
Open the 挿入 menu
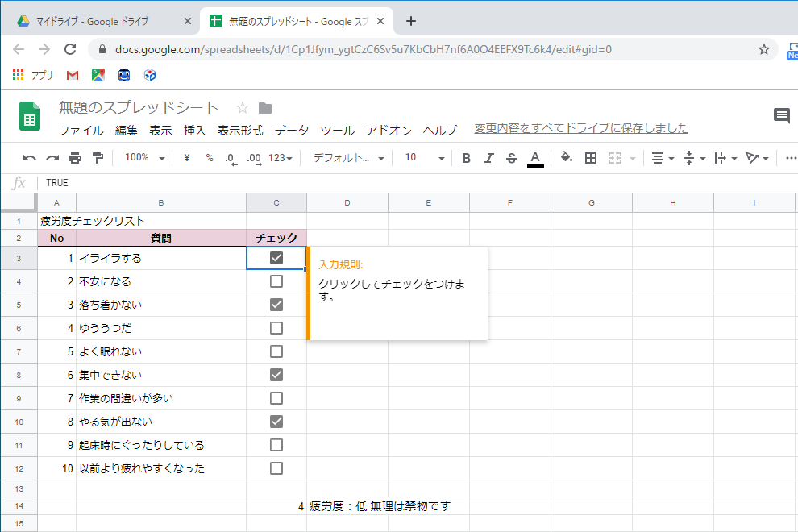pos(197,131)
